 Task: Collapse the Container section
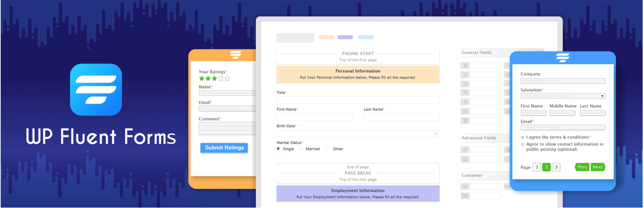point(485,175)
